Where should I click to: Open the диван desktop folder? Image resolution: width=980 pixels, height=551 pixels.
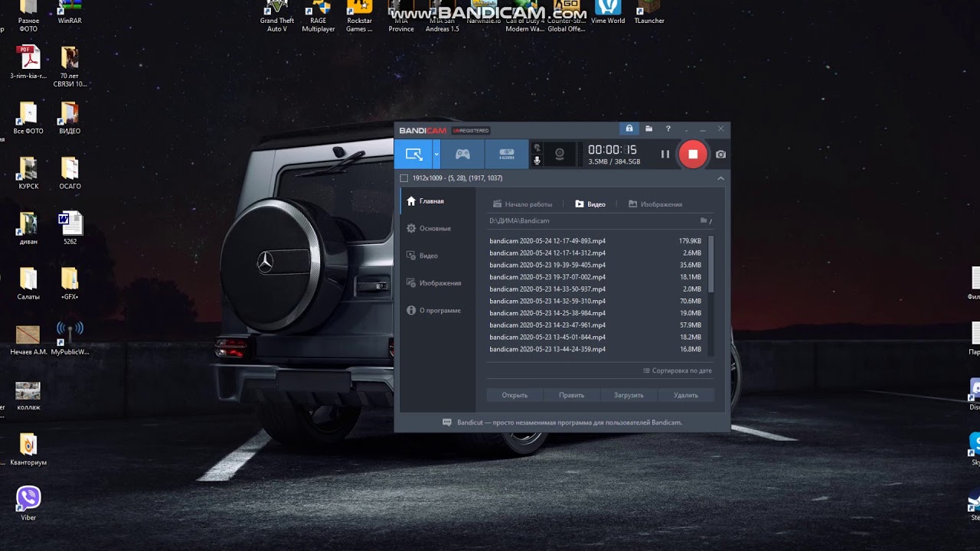(28, 228)
